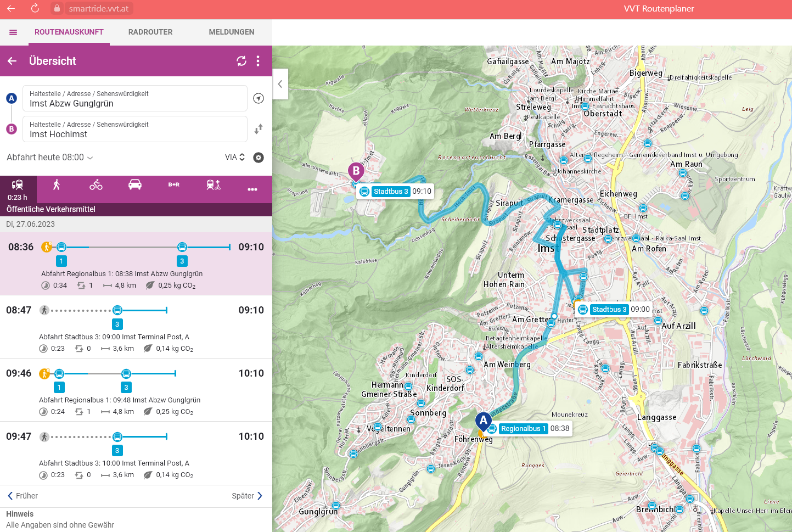Refresh the route results

pos(241,61)
